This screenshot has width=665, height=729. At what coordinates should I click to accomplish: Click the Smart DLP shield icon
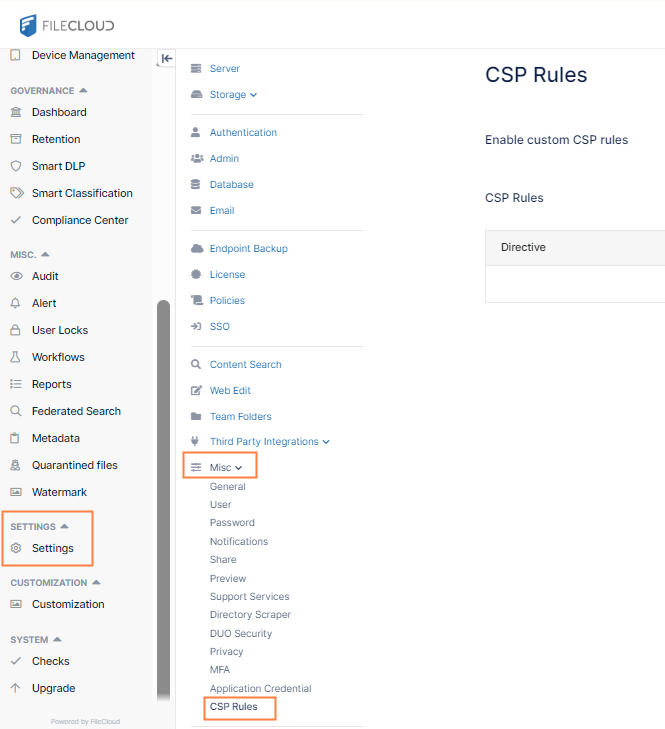(x=16, y=166)
